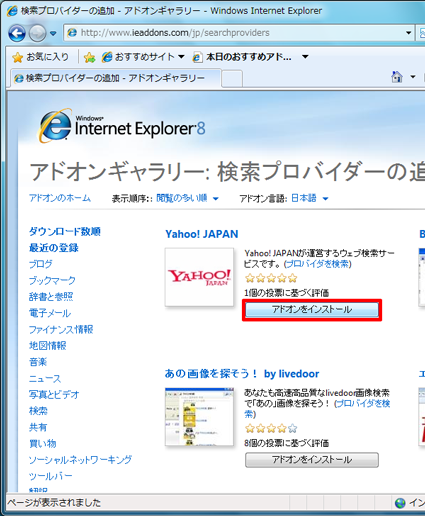Expand the address bar history dropdown
The height and width of the screenshot is (516, 425).
(409, 33)
